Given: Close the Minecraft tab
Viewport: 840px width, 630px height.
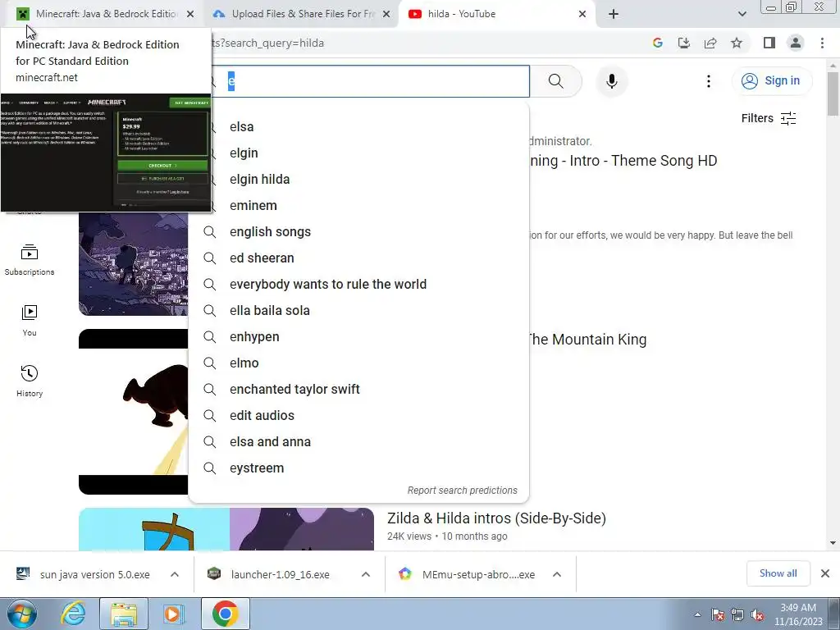Looking at the screenshot, I should click(x=190, y=14).
